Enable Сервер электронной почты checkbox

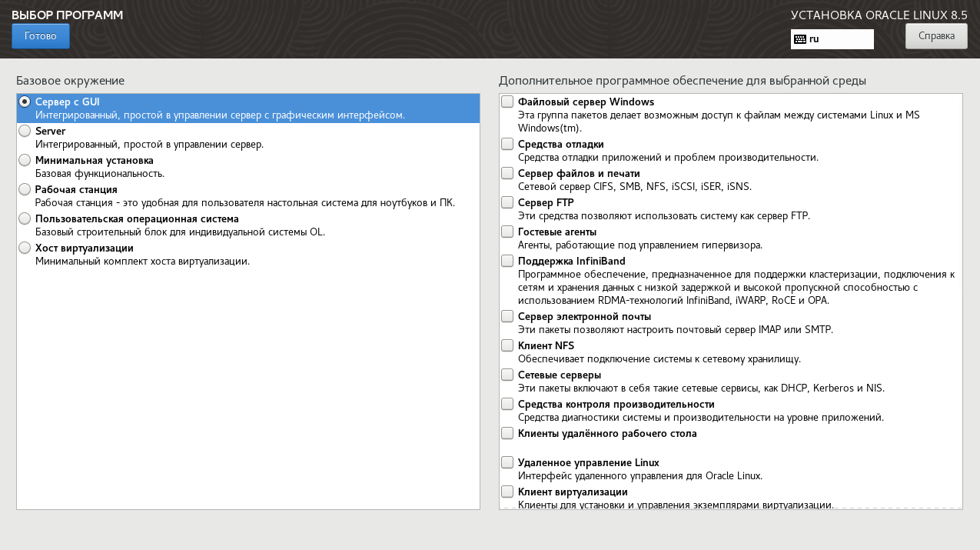coord(507,316)
